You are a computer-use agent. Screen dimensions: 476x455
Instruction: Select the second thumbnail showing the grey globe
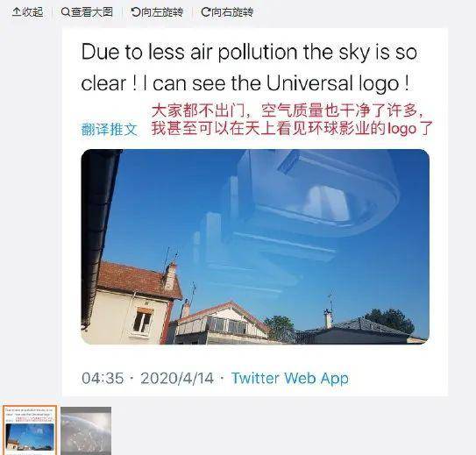[86, 431]
